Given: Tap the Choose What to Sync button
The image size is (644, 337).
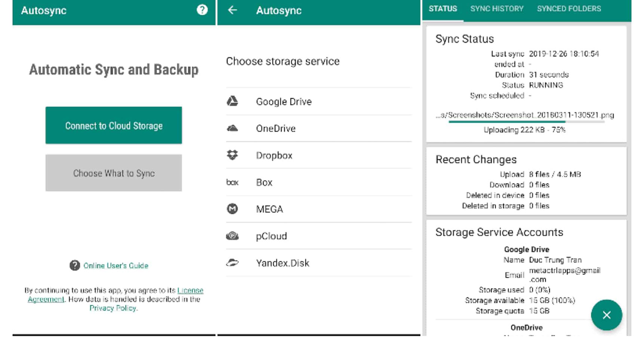Looking at the screenshot, I should (114, 173).
